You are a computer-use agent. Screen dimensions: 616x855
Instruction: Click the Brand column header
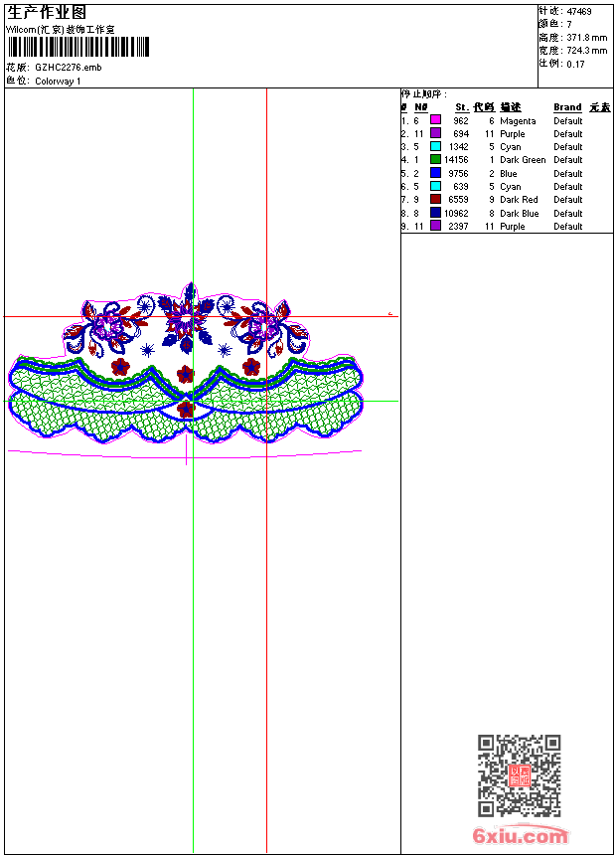567,107
